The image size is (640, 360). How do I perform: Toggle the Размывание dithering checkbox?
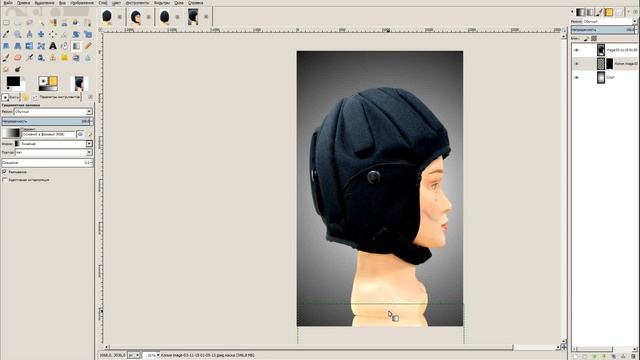pos(5,172)
